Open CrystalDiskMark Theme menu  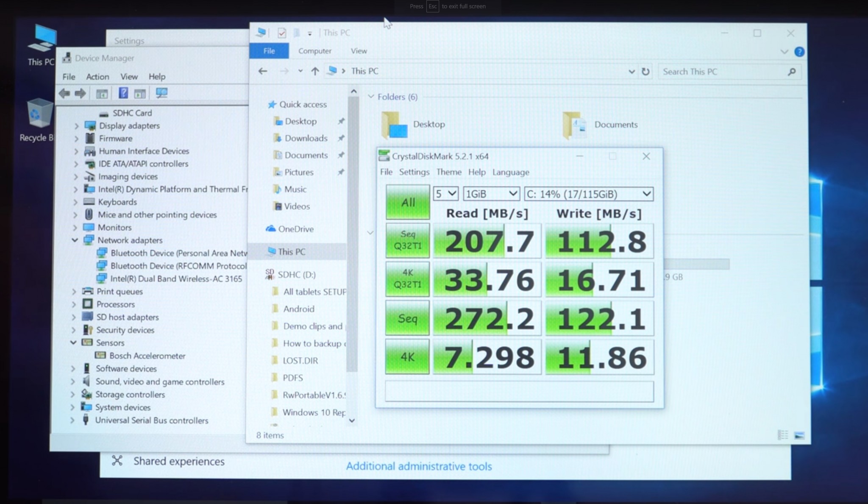(x=449, y=172)
